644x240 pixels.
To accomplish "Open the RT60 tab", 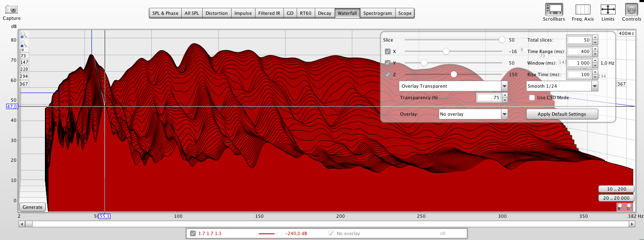I will pos(305,13).
